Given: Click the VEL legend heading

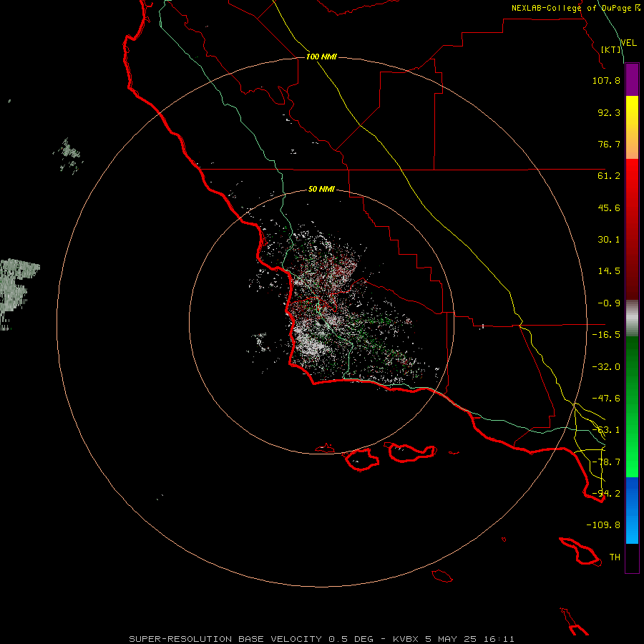Looking at the screenshot, I should pyautogui.click(x=628, y=42).
